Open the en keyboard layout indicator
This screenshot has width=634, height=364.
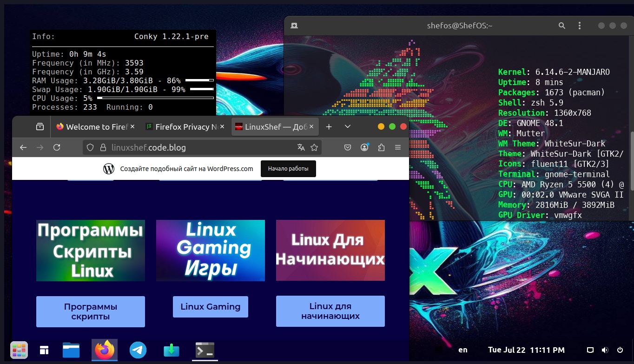(x=462, y=350)
